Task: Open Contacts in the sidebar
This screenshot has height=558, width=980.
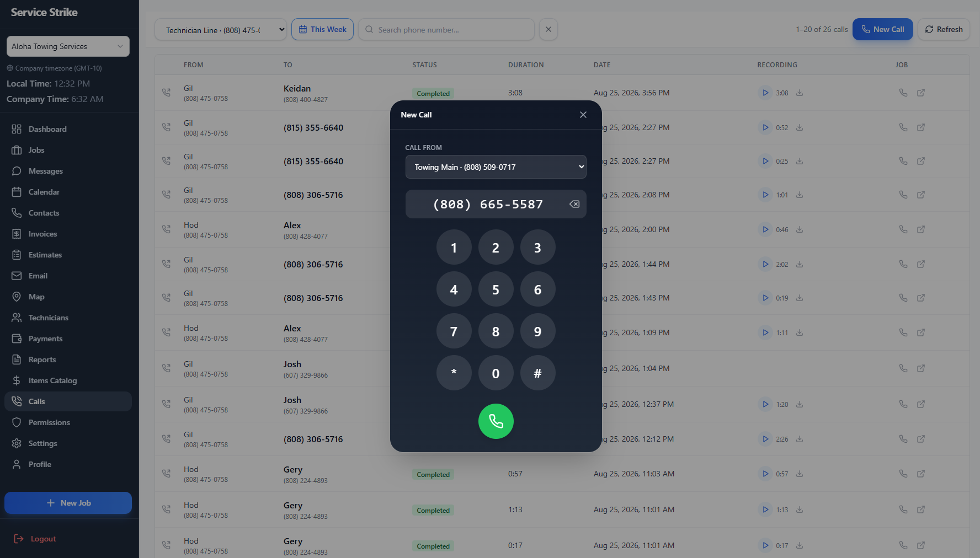Action: click(x=68, y=213)
